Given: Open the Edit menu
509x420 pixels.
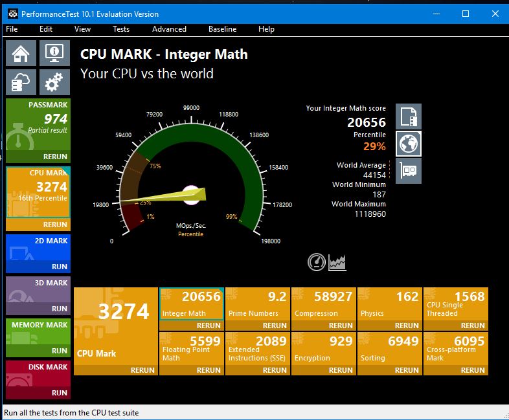Looking at the screenshot, I should pyautogui.click(x=46, y=29).
